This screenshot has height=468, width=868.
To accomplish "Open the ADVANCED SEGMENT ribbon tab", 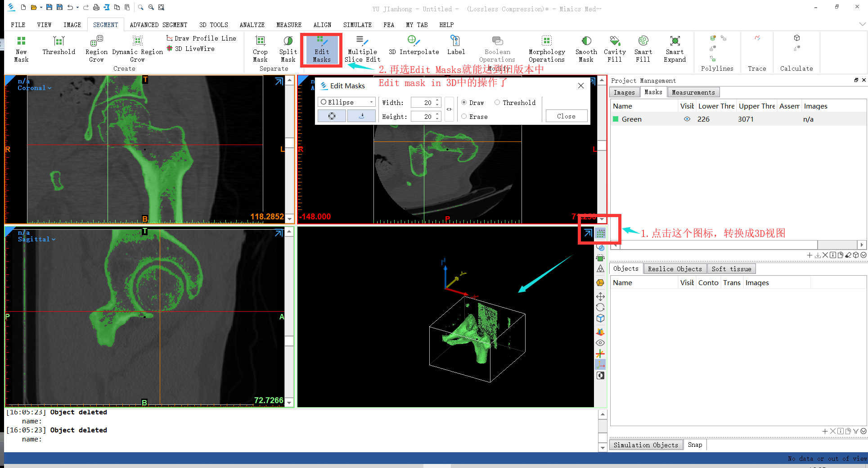I will (x=158, y=25).
